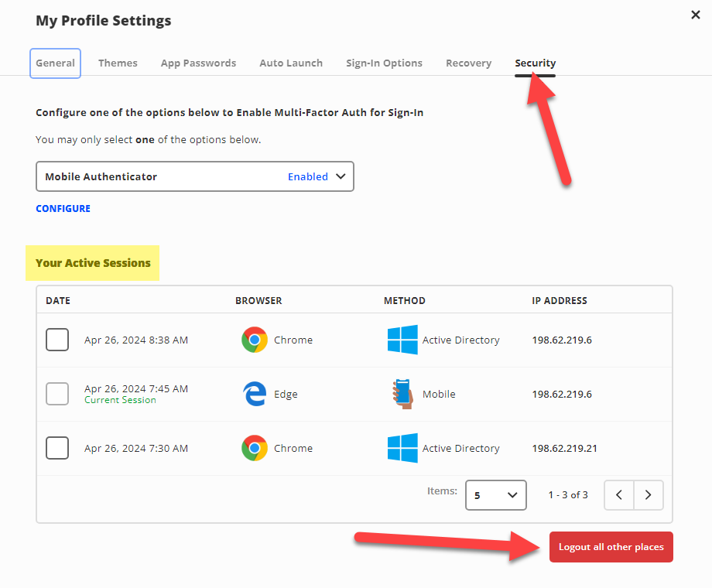Viewport: 712px width, 588px height.
Task: Tick the 7:30 AM Chrome session checkbox
Action: pos(57,448)
